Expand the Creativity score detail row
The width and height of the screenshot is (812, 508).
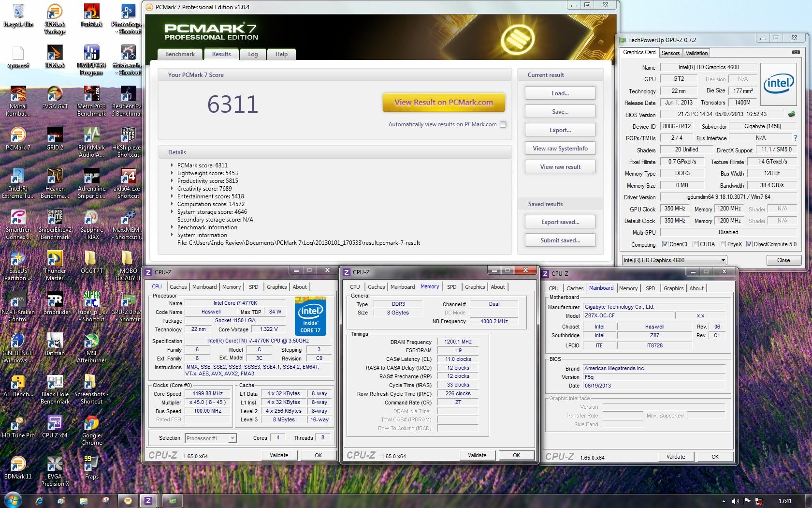172,189
